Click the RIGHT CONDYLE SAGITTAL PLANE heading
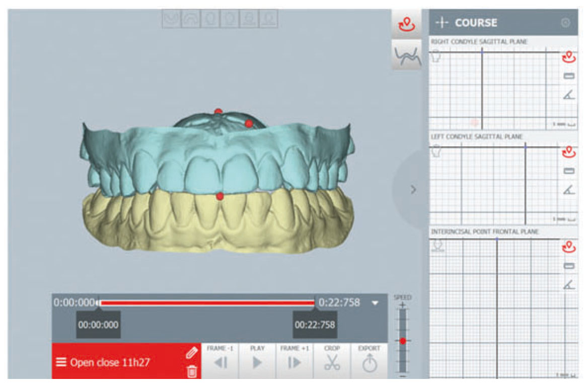 coord(479,42)
